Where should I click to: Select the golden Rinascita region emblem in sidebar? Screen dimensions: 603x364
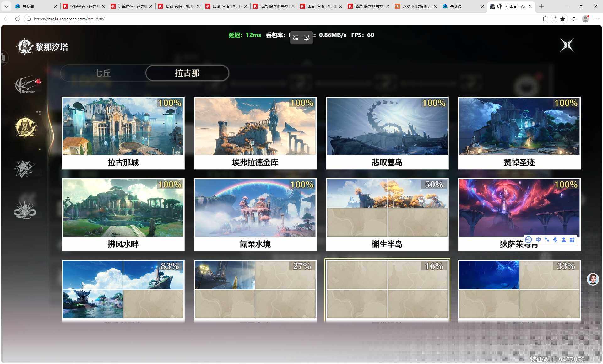click(25, 127)
